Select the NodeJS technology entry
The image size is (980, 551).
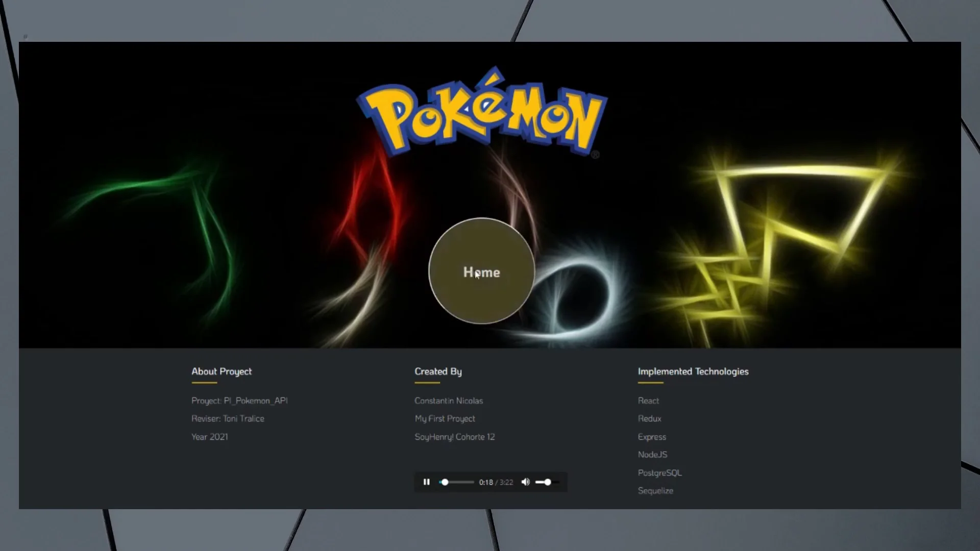pos(652,454)
